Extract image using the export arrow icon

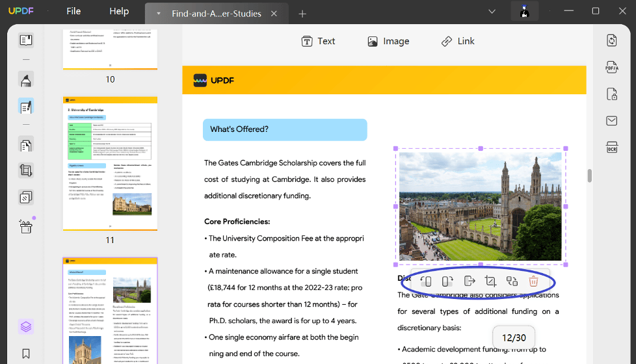click(x=470, y=281)
